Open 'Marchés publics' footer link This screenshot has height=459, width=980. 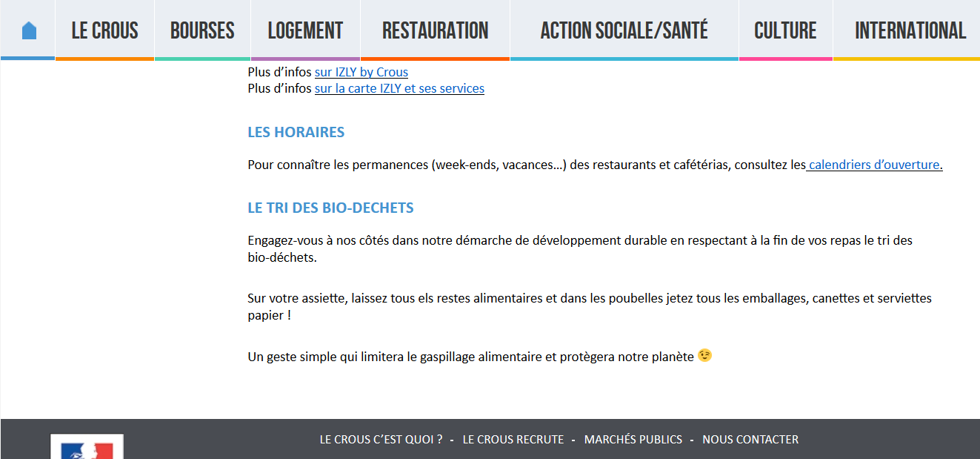pyautogui.click(x=633, y=440)
